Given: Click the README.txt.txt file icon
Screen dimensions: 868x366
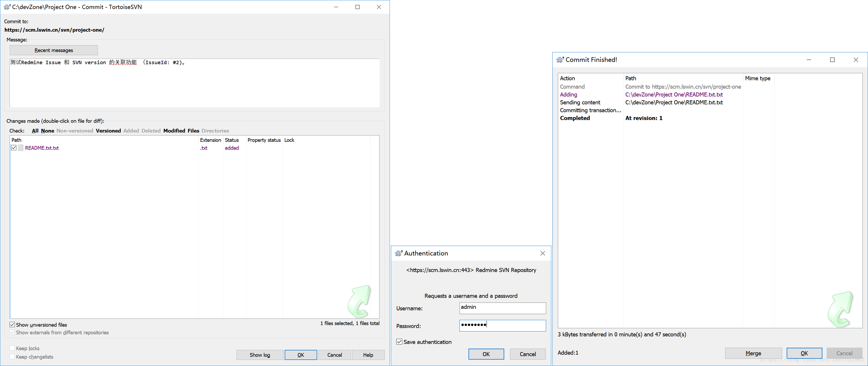Looking at the screenshot, I should click(21, 148).
